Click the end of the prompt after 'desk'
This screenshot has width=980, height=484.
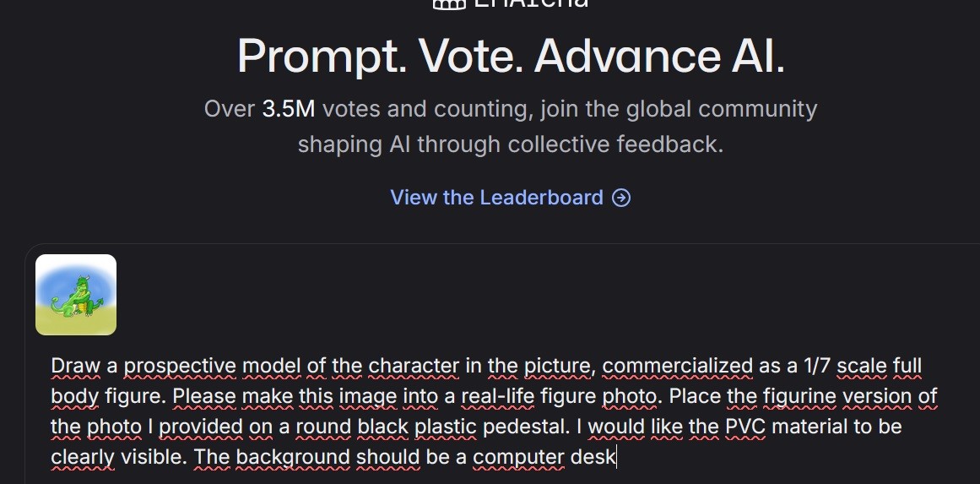pos(617,457)
